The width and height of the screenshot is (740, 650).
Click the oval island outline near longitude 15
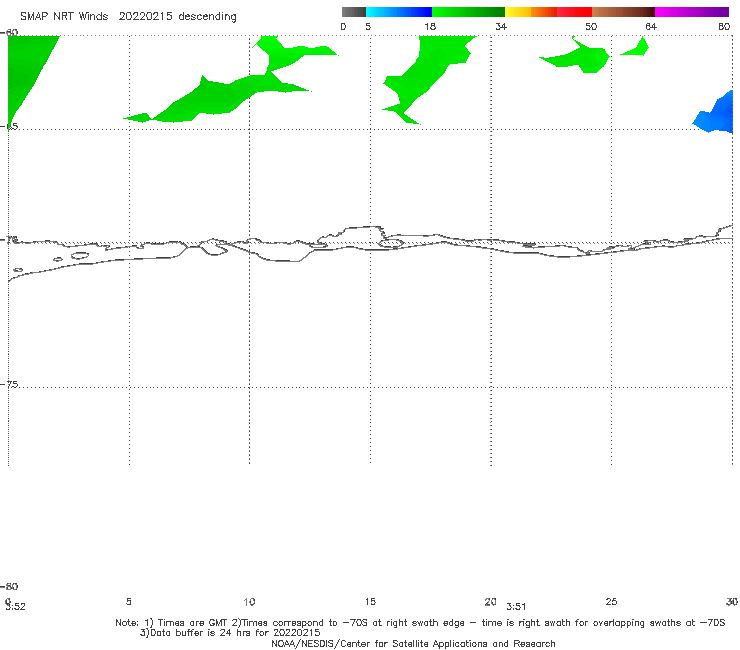point(391,243)
